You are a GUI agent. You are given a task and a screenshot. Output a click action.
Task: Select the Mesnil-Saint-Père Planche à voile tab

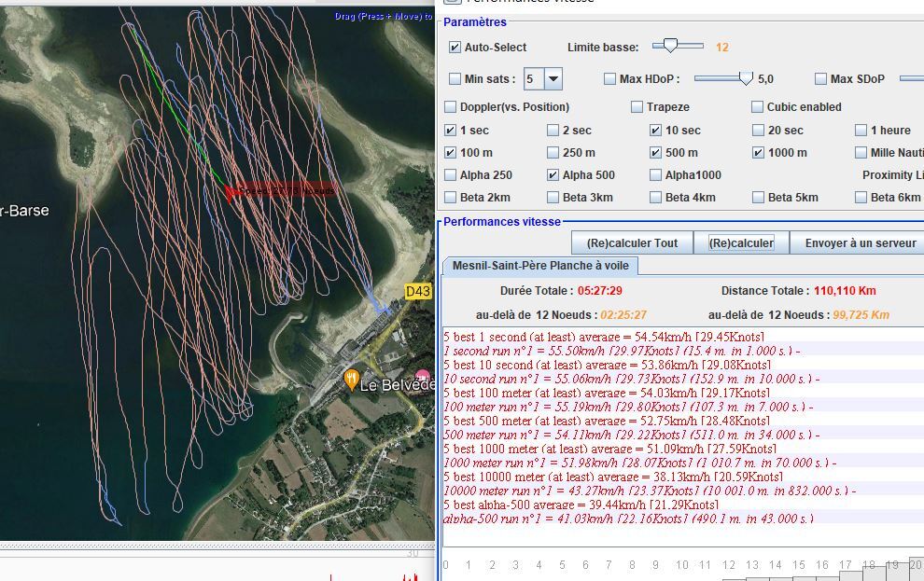540,266
